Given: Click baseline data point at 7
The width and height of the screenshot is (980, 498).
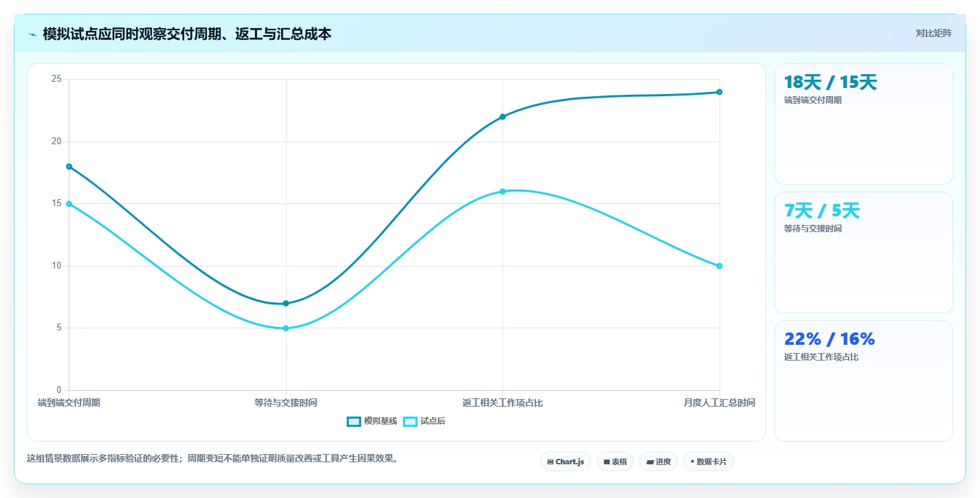Looking at the screenshot, I should (286, 303).
